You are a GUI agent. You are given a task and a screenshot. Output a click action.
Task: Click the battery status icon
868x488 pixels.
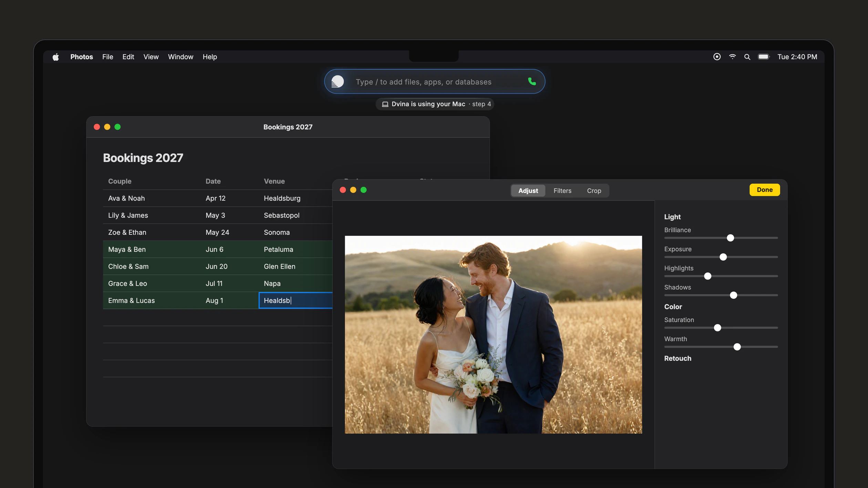pos(764,57)
